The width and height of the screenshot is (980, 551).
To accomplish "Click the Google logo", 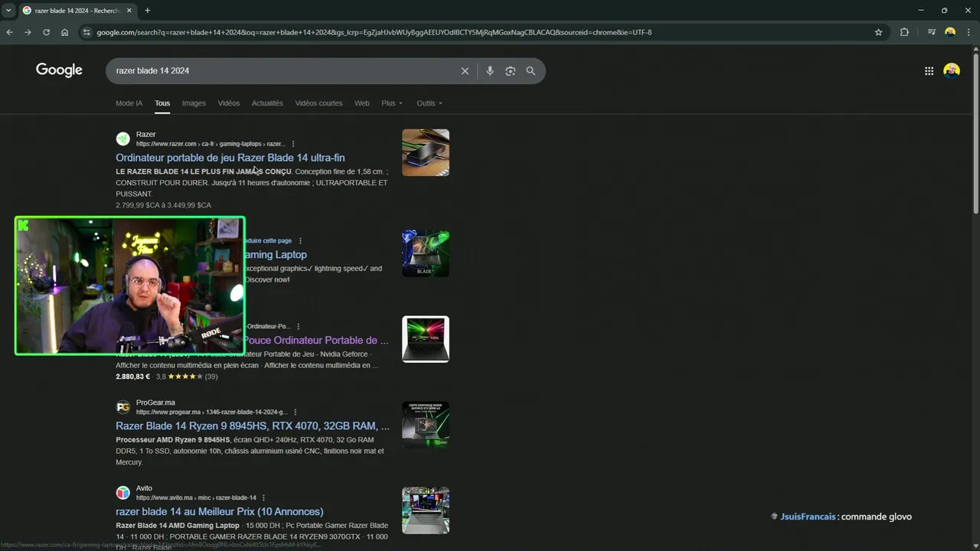I will click(x=59, y=70).
